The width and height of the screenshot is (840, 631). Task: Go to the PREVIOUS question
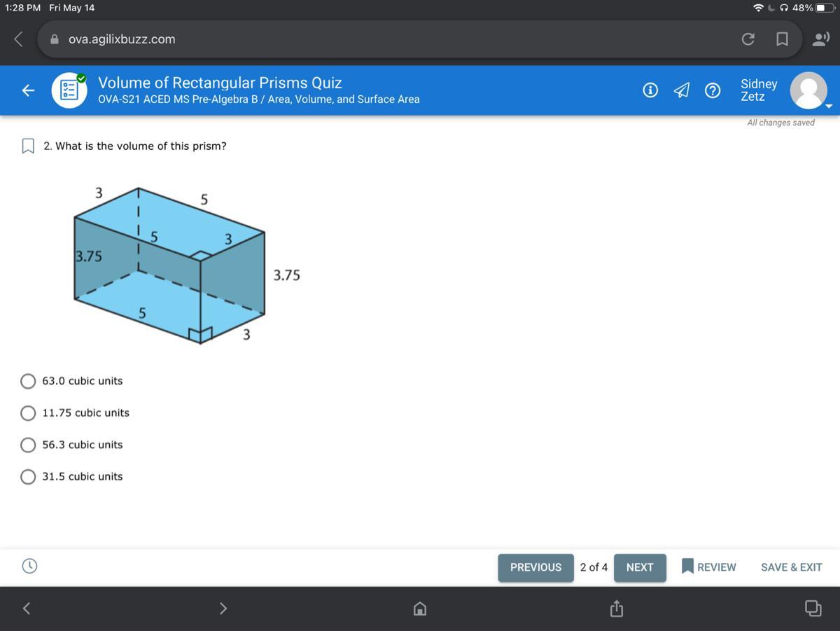[x=535, y=567]
